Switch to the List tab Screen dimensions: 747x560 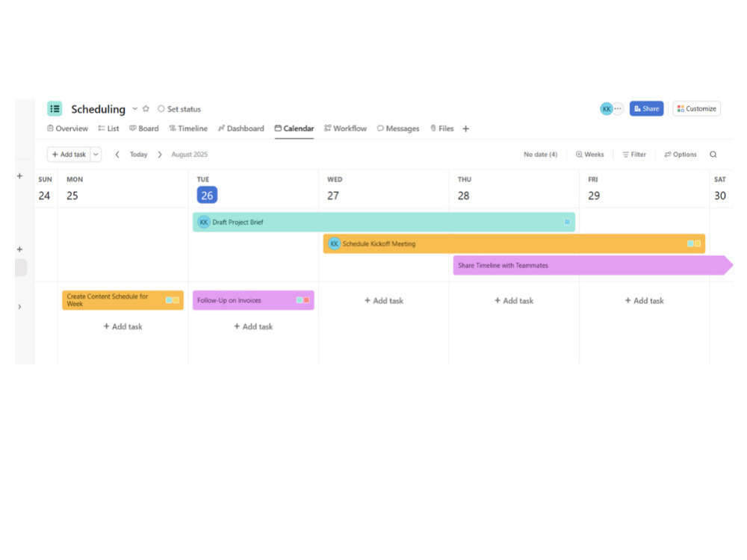108,128
